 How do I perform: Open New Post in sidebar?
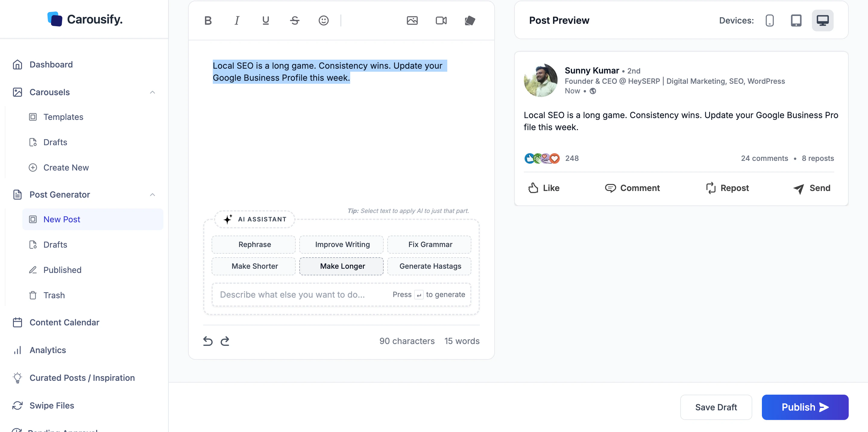(x=93, y=219)
